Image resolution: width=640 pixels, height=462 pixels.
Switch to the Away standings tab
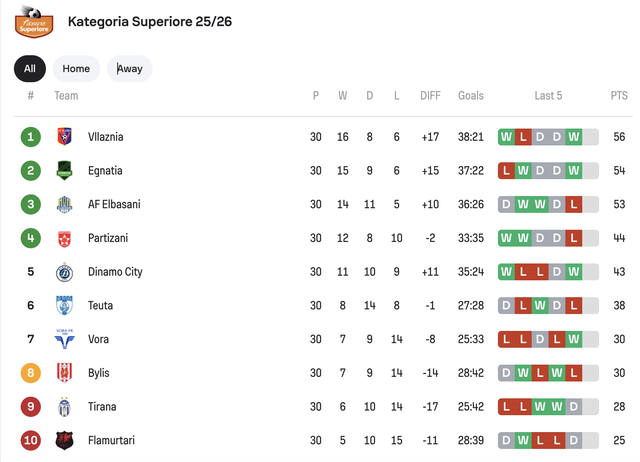[130, 69]
